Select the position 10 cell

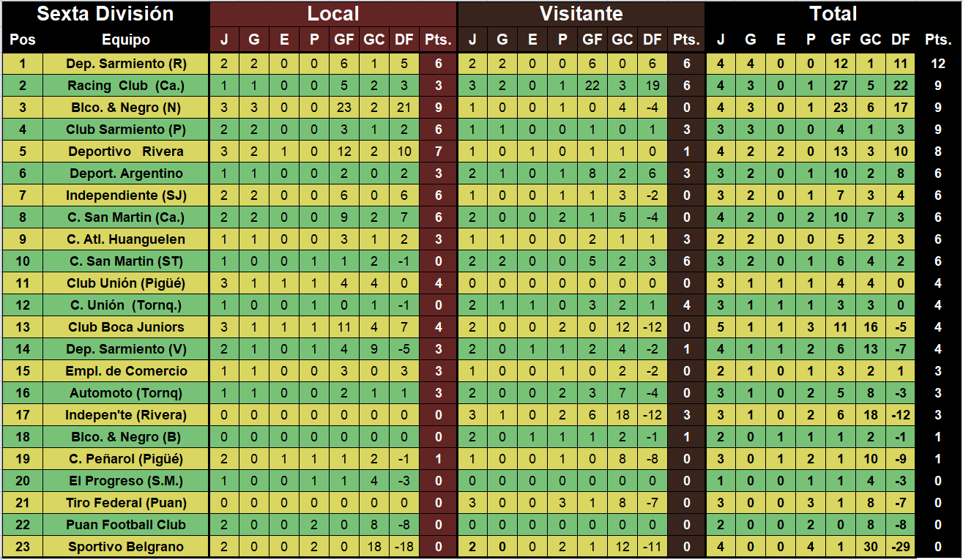click(x=23, y=261)
